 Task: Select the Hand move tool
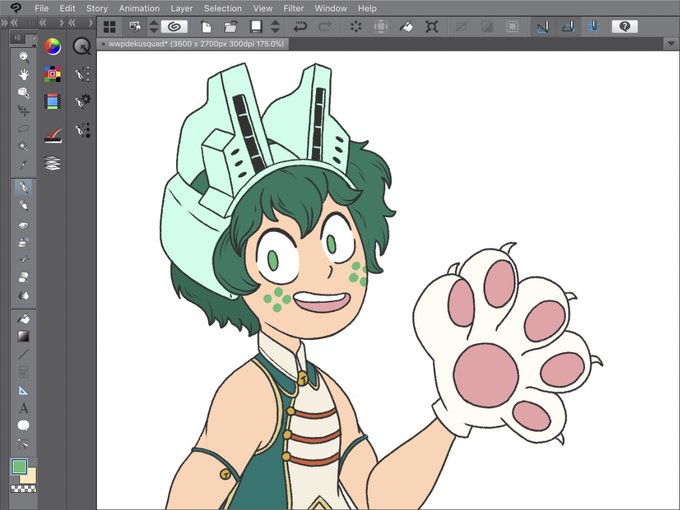[x=23, y=75]
